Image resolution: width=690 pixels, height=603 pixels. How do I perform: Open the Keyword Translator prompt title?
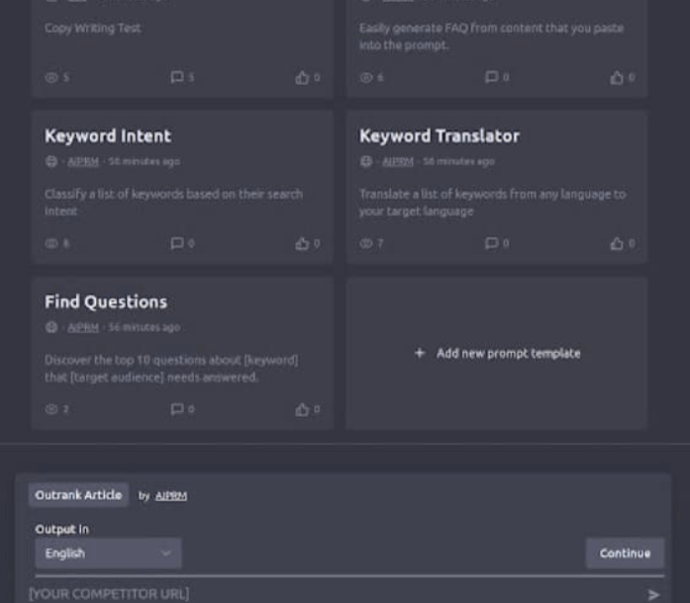(x=439, y=136)
